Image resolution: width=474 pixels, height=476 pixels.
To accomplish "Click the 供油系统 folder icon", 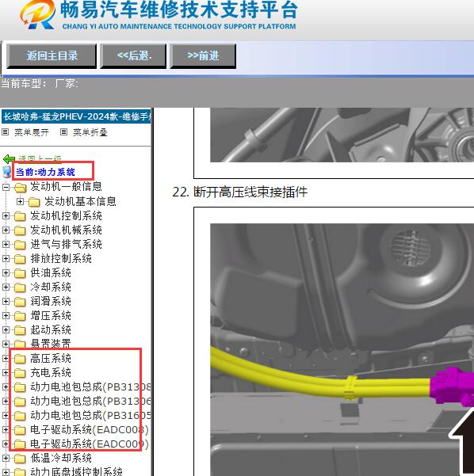I will tap(20, 273).
